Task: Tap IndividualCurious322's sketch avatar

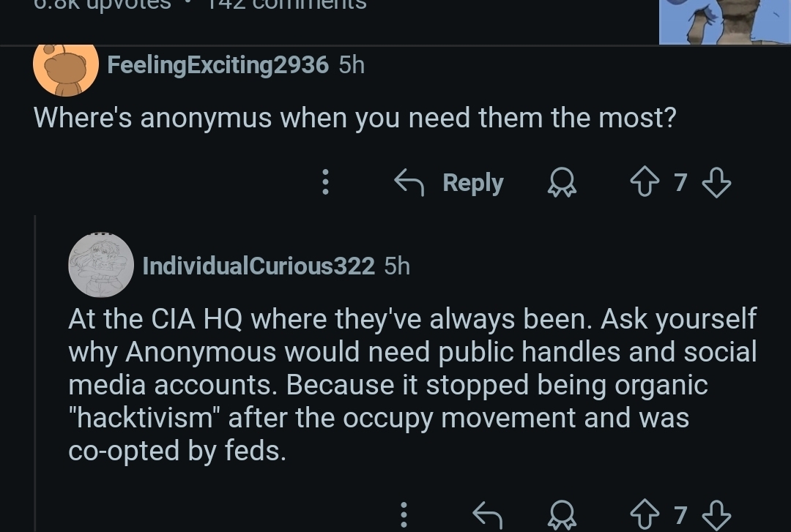Action: coord(101,265)
